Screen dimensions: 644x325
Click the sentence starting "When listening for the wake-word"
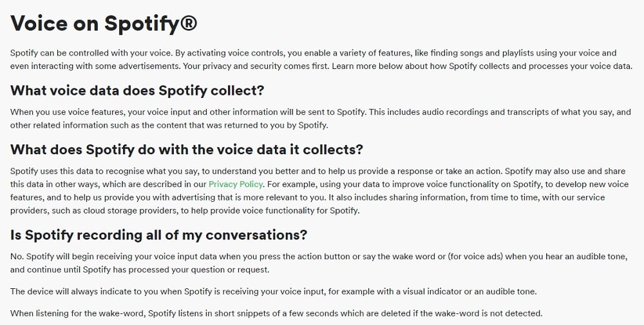coord(276,313)
